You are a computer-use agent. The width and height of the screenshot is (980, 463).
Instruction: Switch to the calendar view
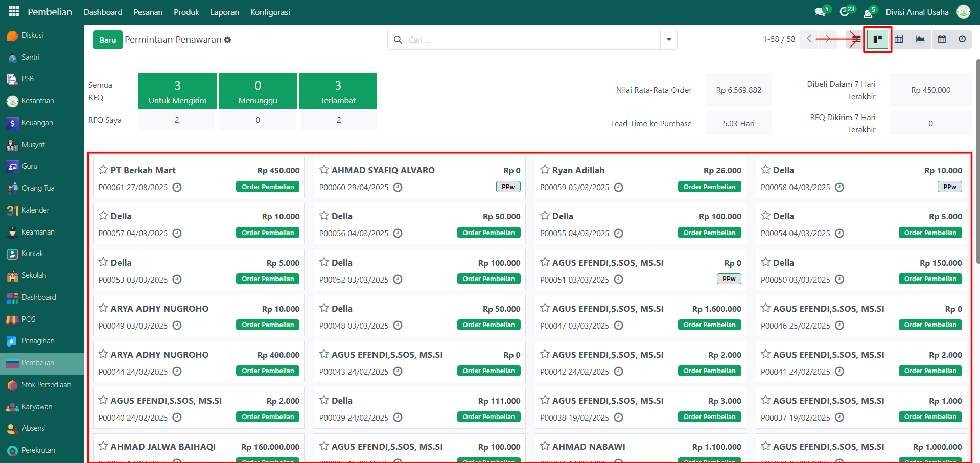point(942,39)
